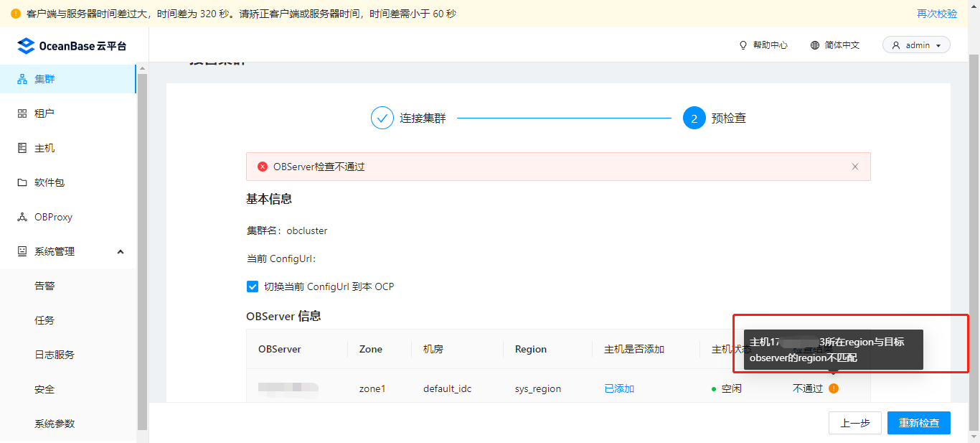Click the 当前 ConfigUrl label

(281, 258)
